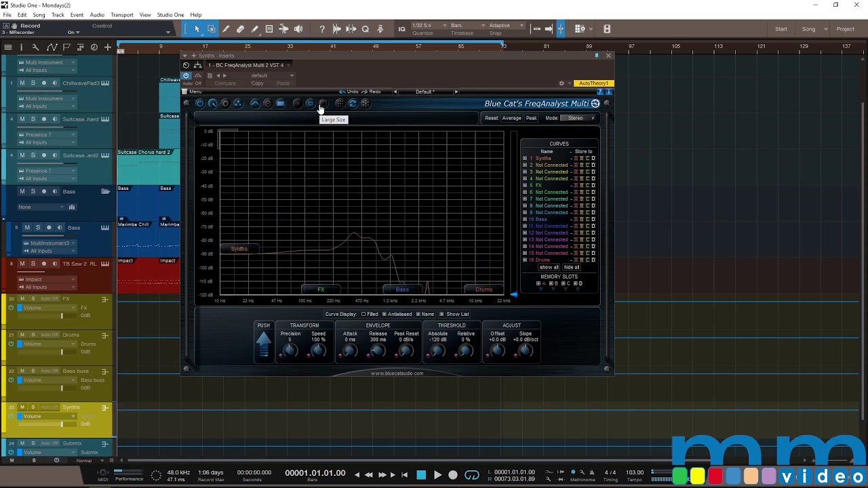Screen dimensions: 868x488
Task: Open the track list icon
Action: click(x=8, y=47)
